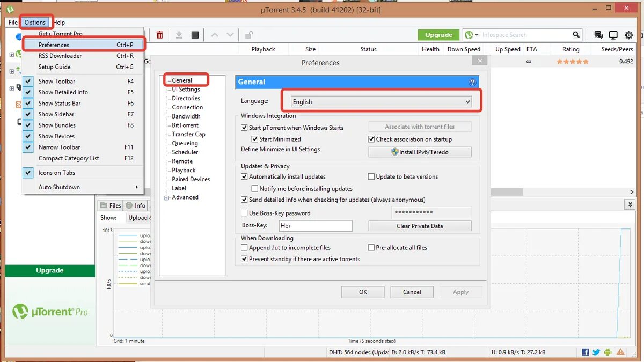Toggle Compact Category List menu entry
The height and width of the screenshot is (362, 644).
pyautogui.click(x=83, y=158)
